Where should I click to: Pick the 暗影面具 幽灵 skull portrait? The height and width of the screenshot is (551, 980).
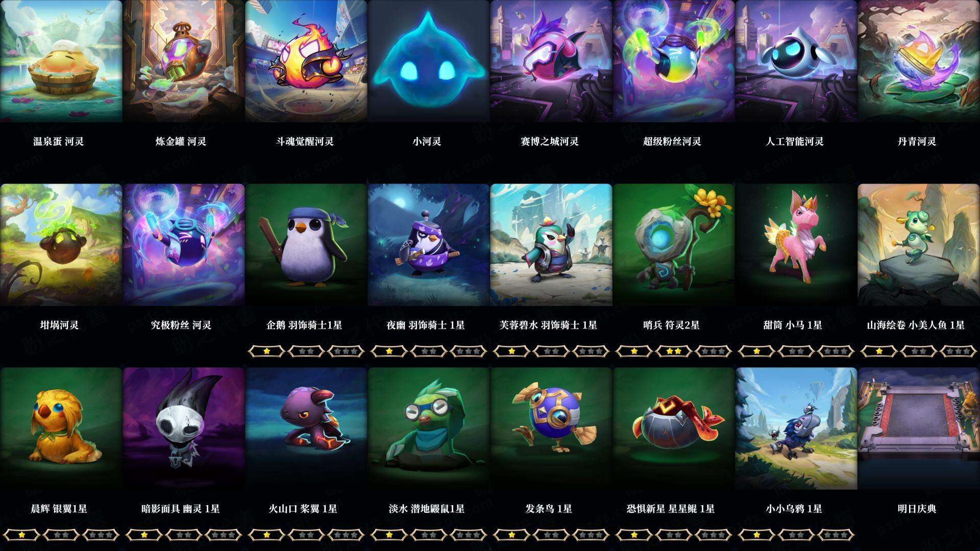pyautogui.click(x=184, y=429)
